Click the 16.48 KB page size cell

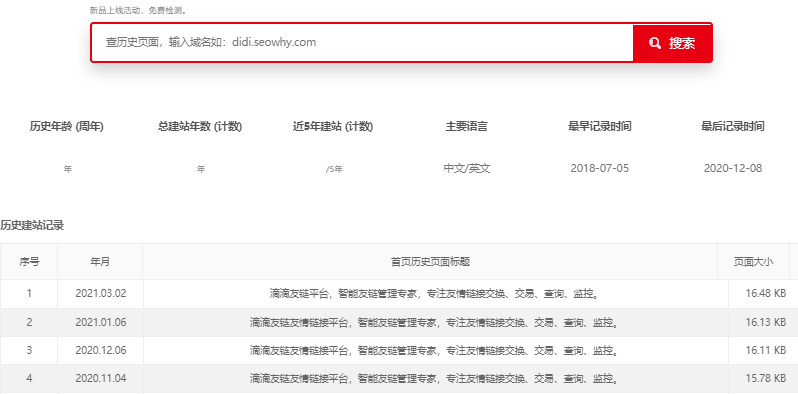(765, 294)
